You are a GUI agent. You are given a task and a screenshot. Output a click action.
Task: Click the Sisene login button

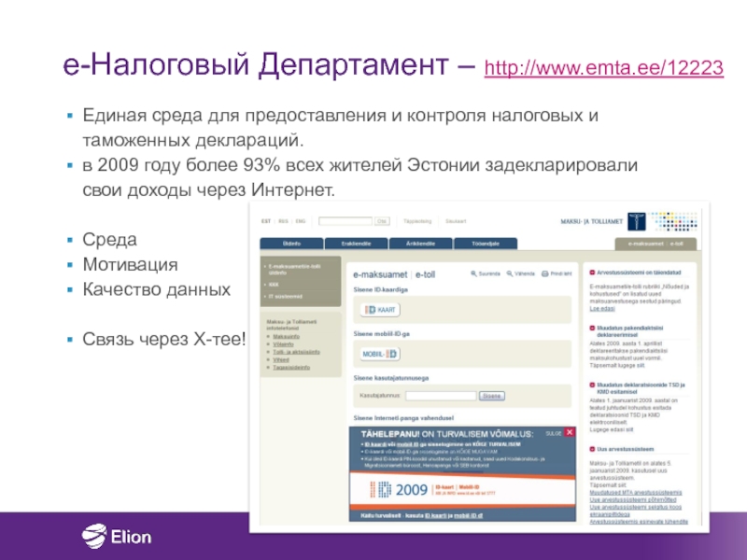pos(492,396)
